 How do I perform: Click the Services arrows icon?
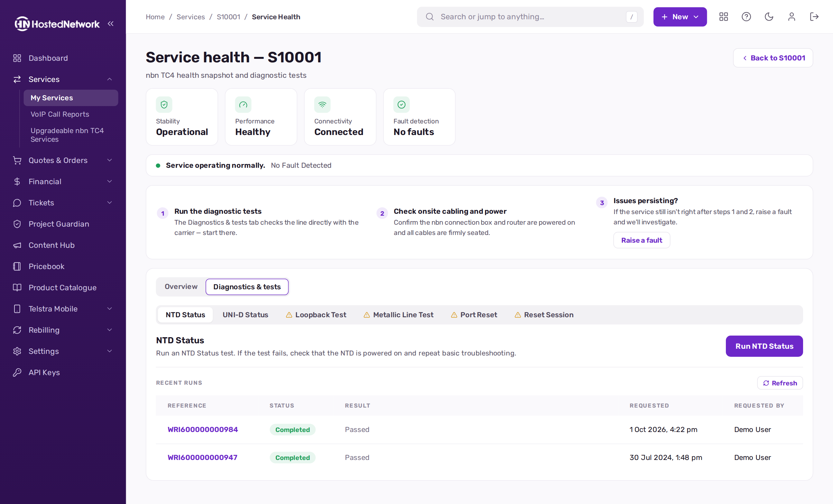tap(17, 79)
